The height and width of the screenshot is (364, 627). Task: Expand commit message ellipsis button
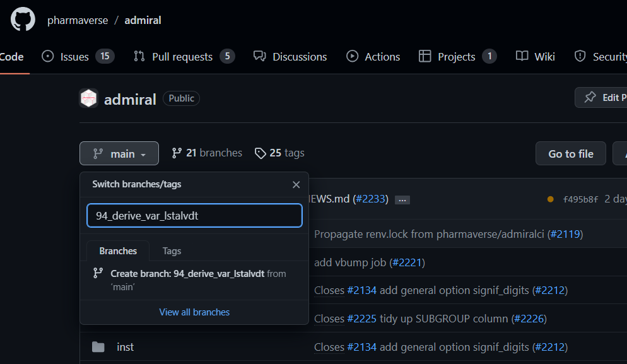(x=402, y=200)
